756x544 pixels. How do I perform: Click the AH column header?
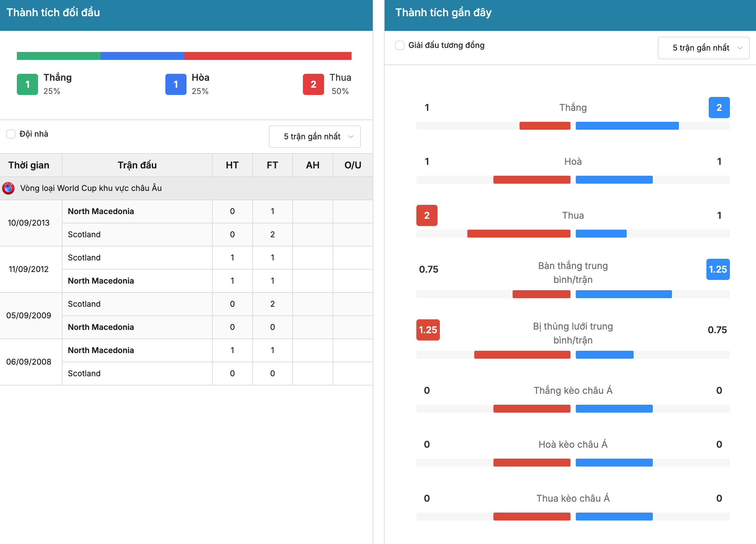tap(313, 165)
